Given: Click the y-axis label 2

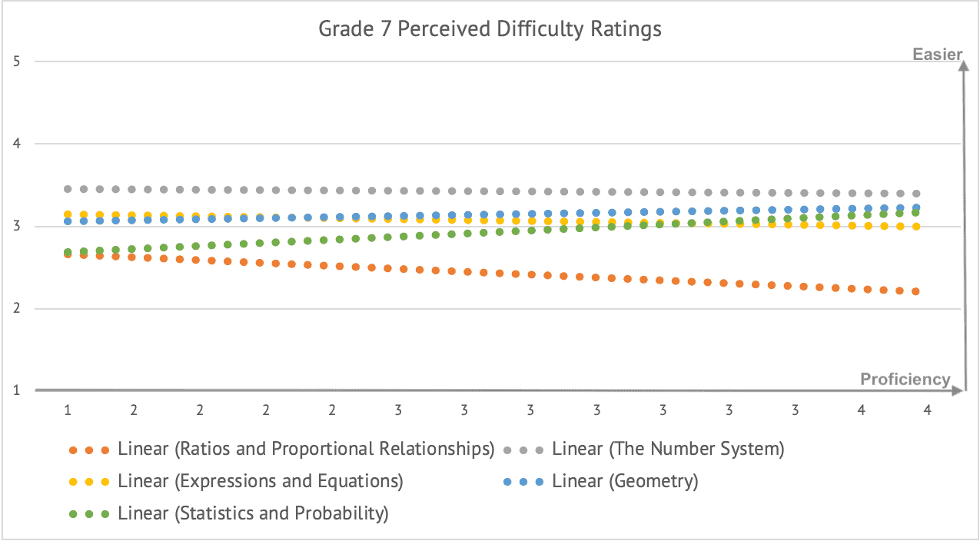Looking at the screenshot, I should (17, 308).
